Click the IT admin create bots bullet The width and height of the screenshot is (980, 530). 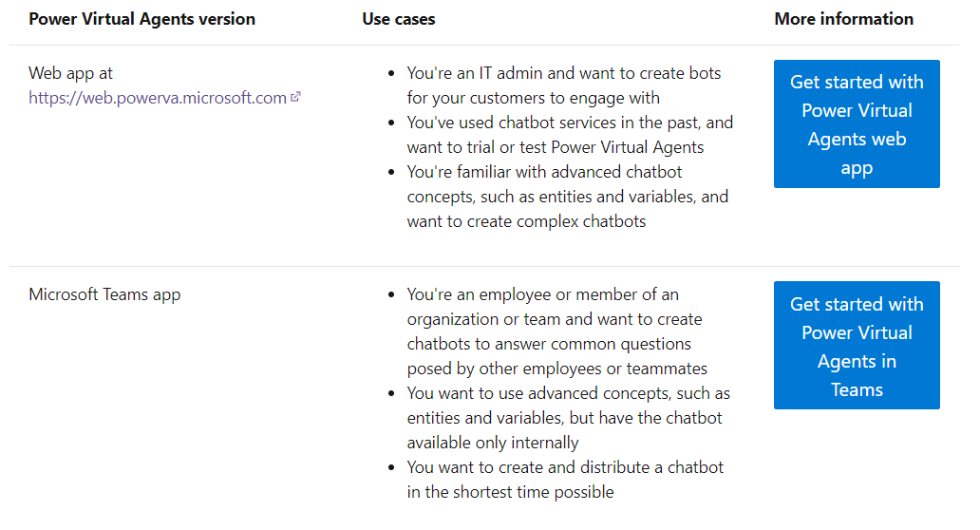[x=564, y=85]
